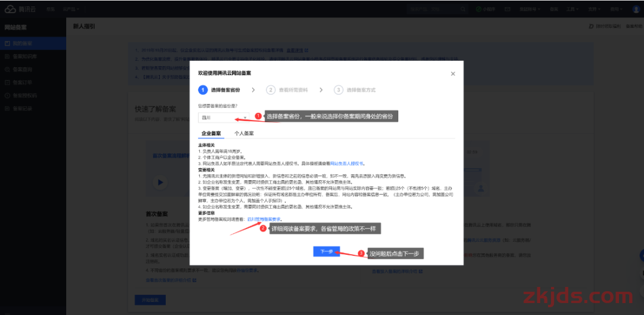Image resolution: width=644 pixels, height=315 pixels.
Task: Click the 备案知识库 sidebar icon
Action: point(7,56)
